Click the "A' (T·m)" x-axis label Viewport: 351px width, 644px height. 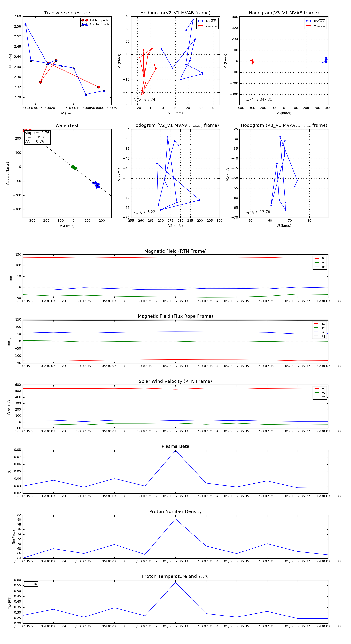tap(67, 113)
